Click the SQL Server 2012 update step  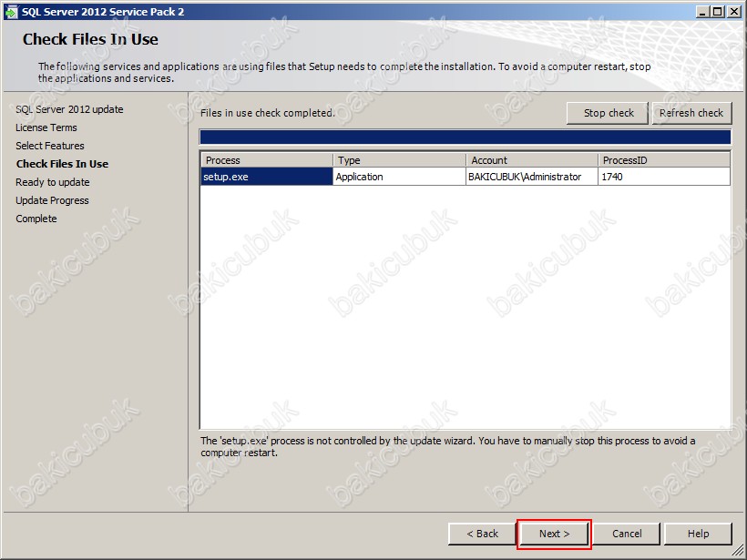[69, 109]
